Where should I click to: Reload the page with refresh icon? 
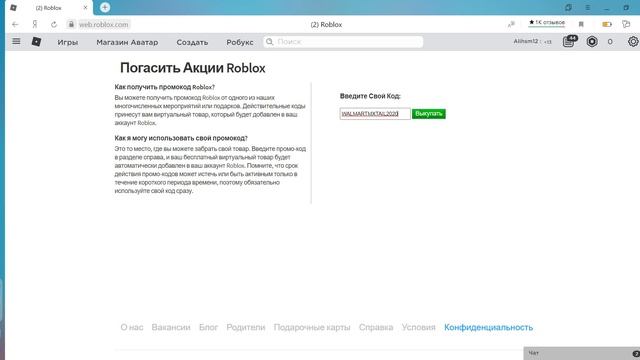point(54,24)
